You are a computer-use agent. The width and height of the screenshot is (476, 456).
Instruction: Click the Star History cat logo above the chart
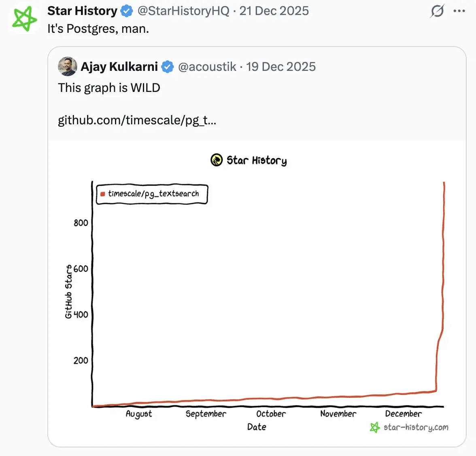pos(216,160)
